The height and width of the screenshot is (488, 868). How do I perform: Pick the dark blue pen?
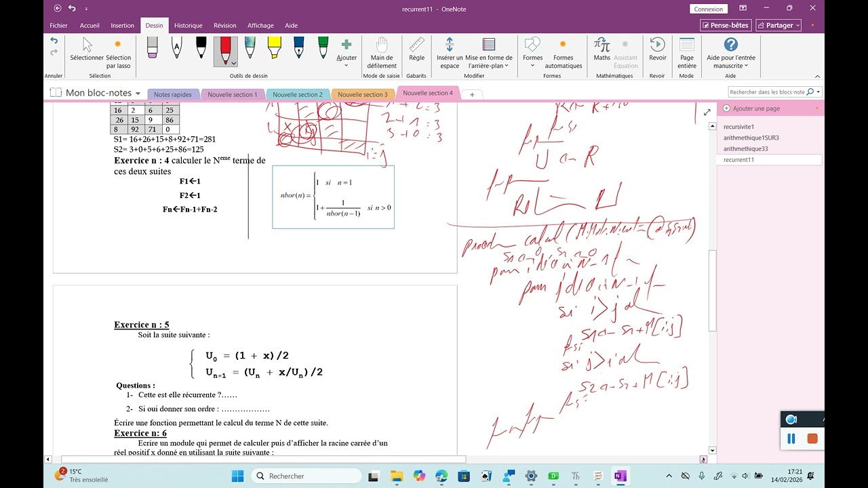pos(298,47)
